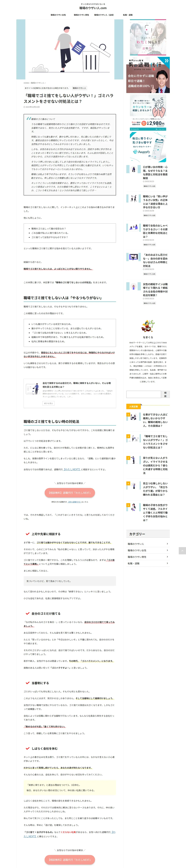Click 職場のウザい女性 tag under 口が悪い女 article
The image size is (186, 868).
(x=149, y=186)
